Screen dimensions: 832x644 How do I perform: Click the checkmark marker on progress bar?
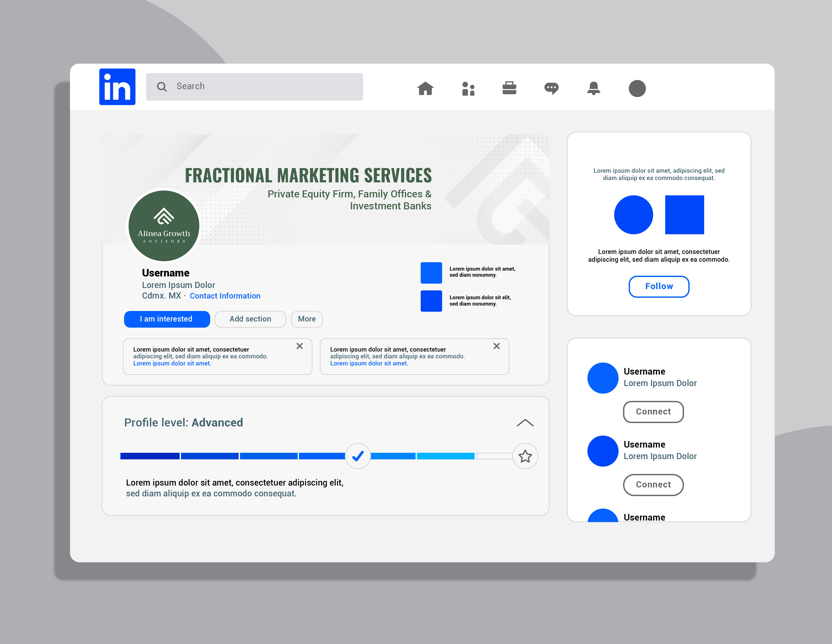point(358,456)
